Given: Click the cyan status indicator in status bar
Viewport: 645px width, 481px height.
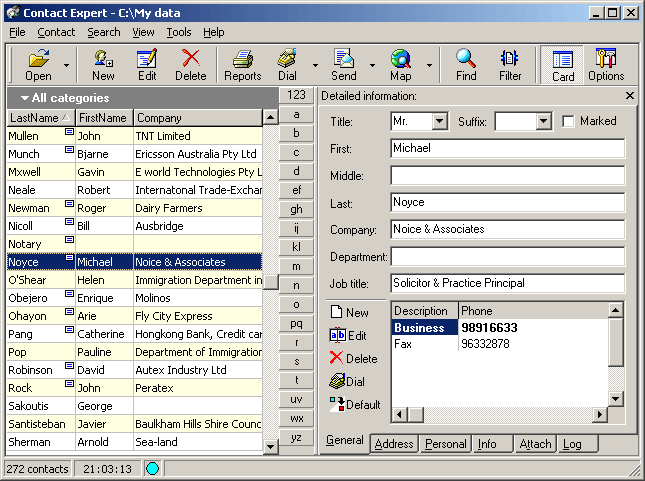Looking at the screenshot, I should [152, 469].
